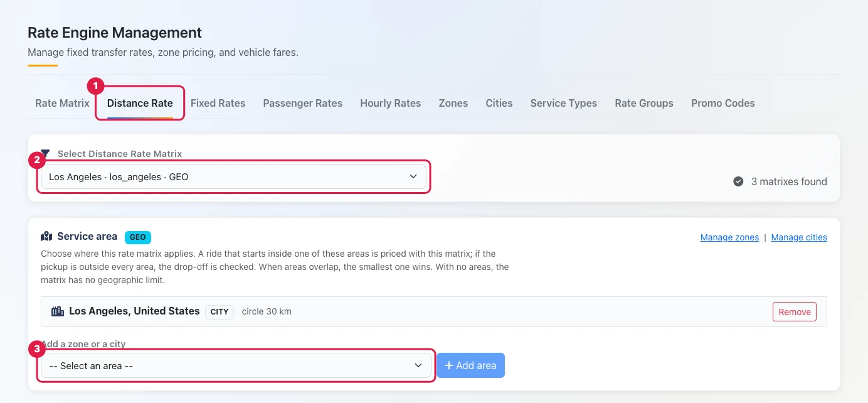Screen dimensions: 868x403
Task: Open the Rate Matrix tab
Action: tap(62, 103)
